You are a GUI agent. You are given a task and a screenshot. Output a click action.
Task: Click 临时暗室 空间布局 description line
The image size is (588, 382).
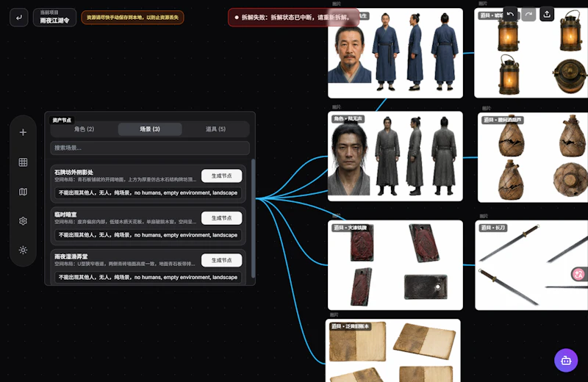(x=126, y=222)
